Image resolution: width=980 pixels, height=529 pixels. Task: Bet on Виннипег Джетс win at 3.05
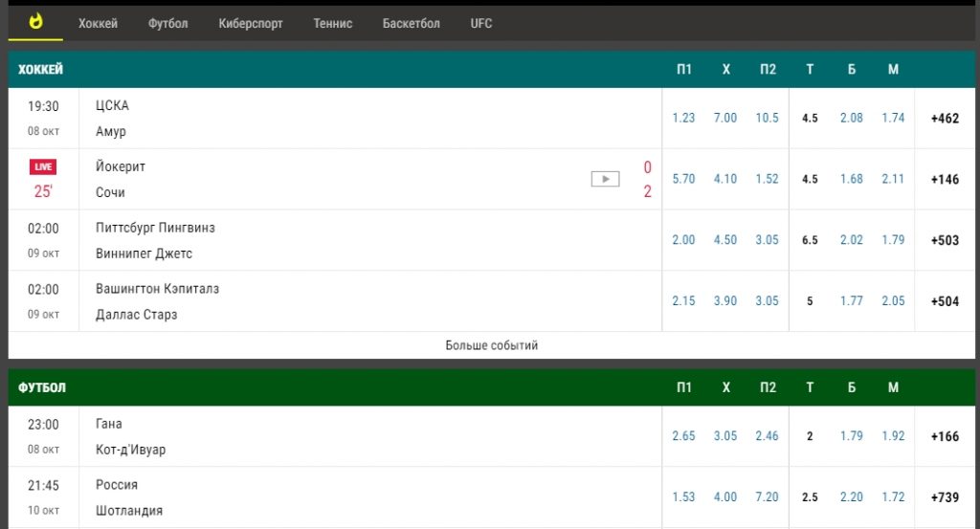[x=767, y=240]
